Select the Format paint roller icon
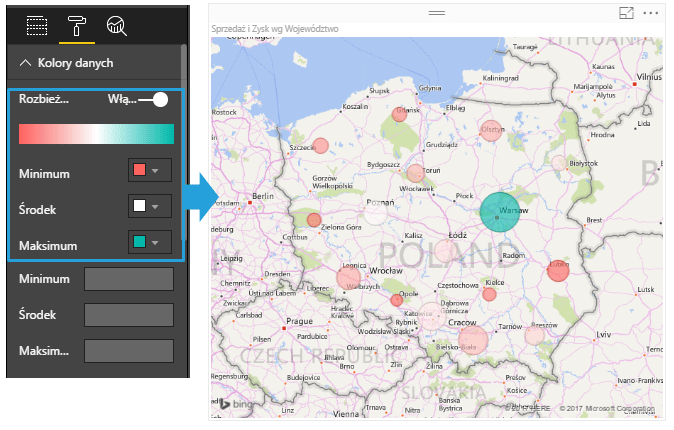The width and height of the screenshot is (674, 430). [x=76, y=24]
